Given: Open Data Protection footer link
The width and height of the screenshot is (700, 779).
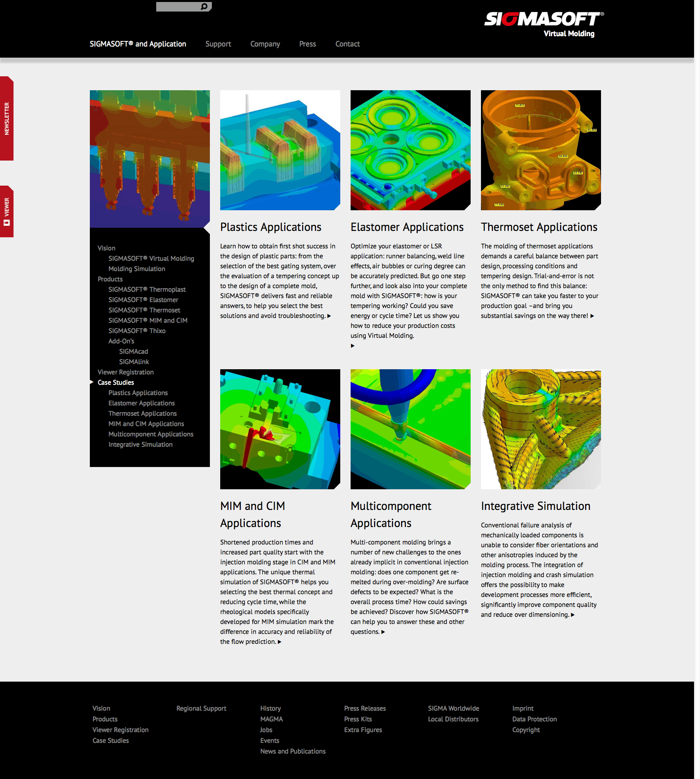Looking at the screenshot, I should (534, 719).
